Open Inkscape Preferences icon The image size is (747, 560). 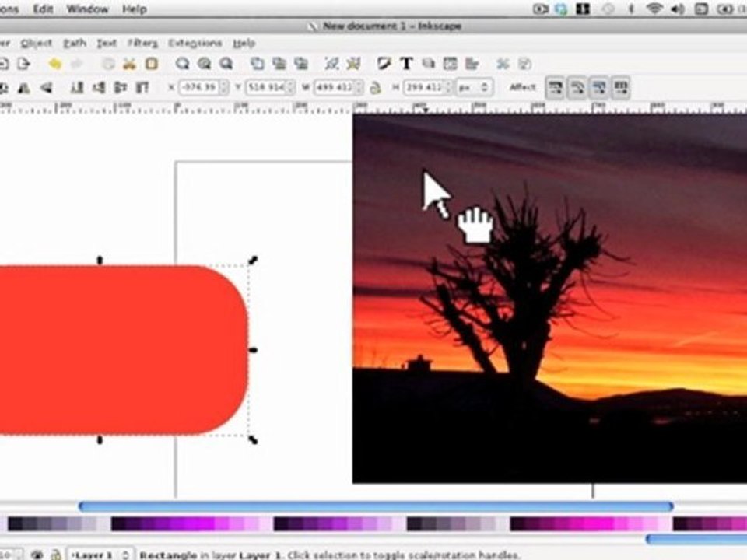tap(503, 64)
